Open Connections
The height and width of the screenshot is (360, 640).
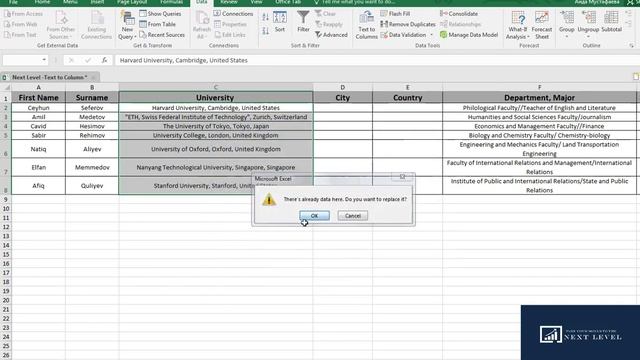tap(233, 13)
